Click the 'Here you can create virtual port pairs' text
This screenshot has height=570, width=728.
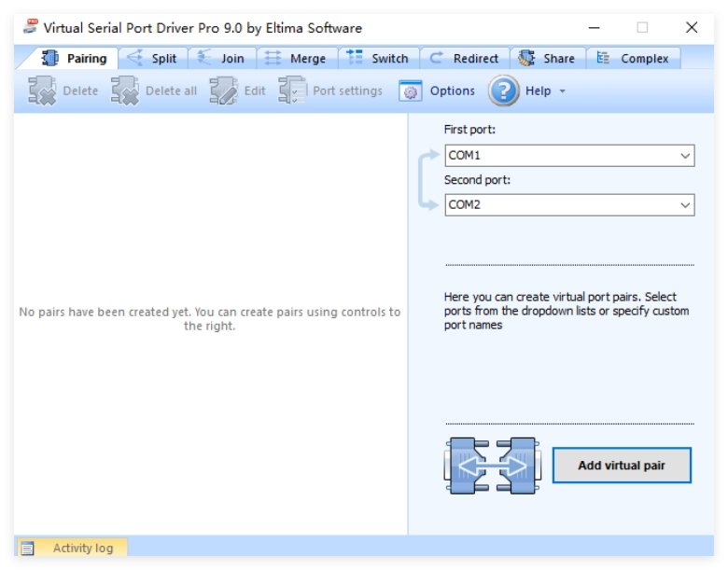click(x=567, y=311)
